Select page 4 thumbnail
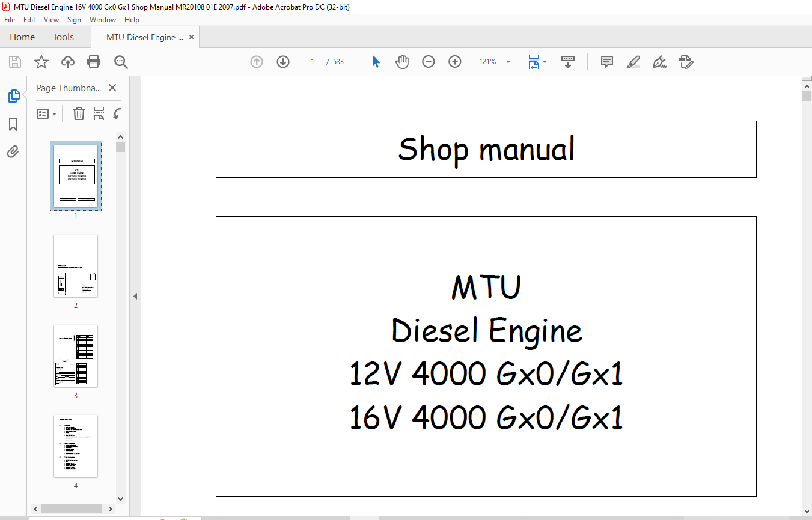Image resolution: width=812 pixels, height=520 pixels. [76, 446]
